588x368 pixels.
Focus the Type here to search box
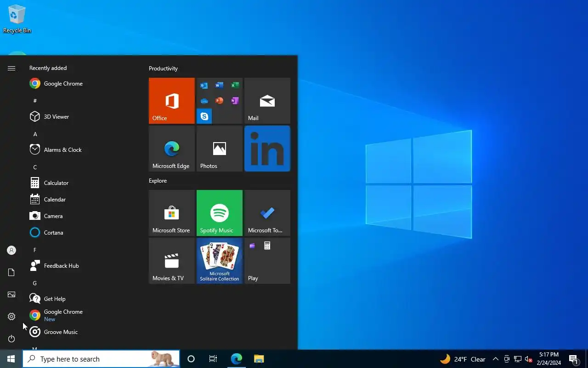101,359
